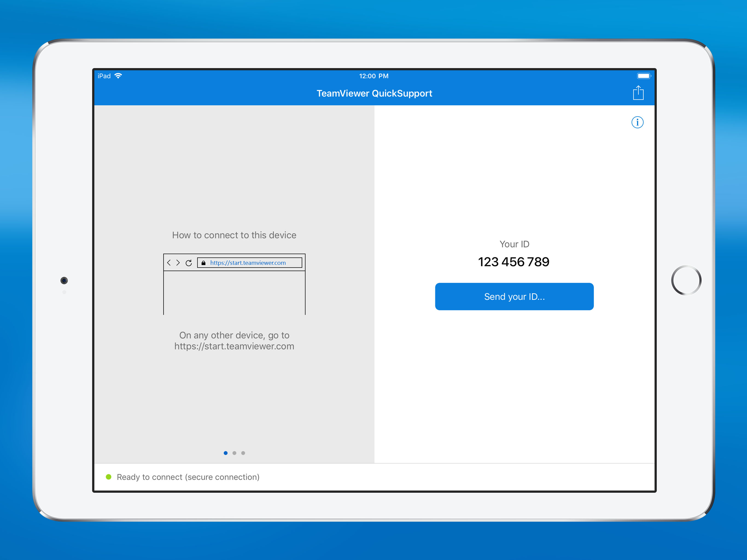Click the back arrow in browser illustration
The width and height of the screenshot is (747, 560).
pos(169,262)
